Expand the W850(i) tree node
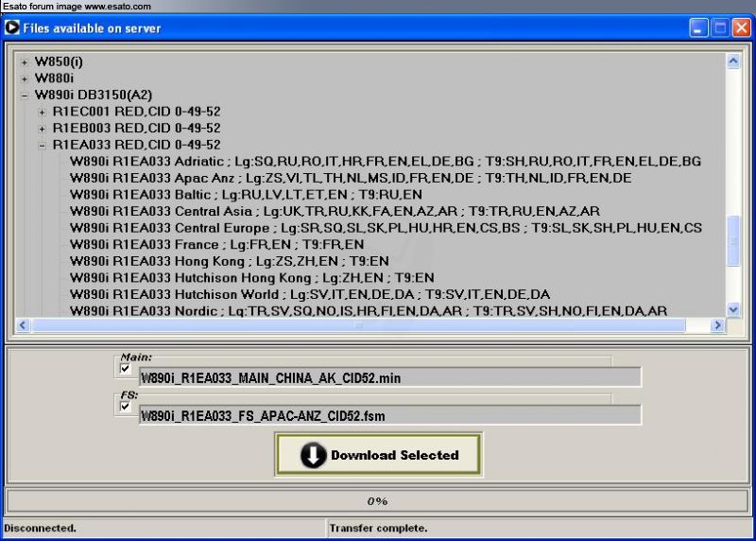The image size is (756, 541). tap(25, 62)
